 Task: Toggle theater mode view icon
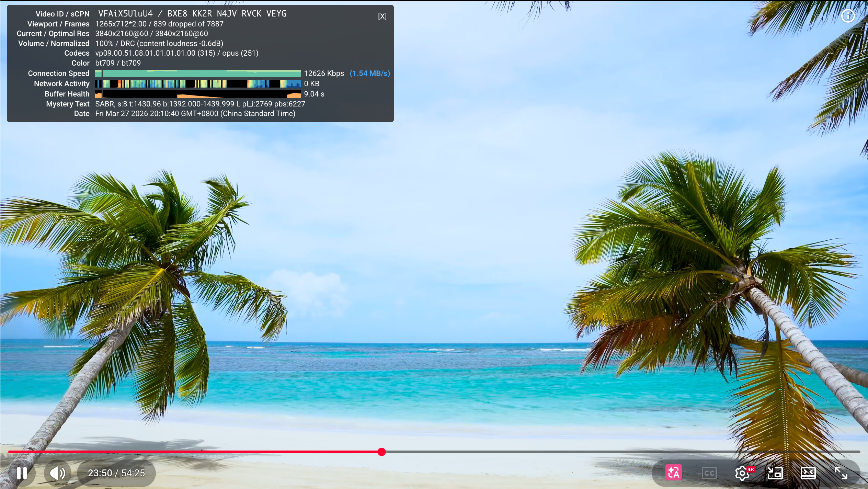pyautogui.click(x=808, y=473)
